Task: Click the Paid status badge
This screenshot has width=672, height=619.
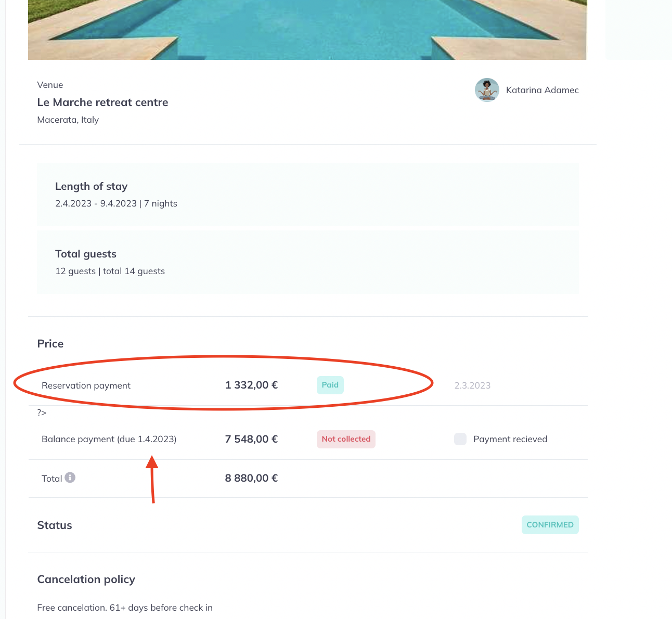Action: coord(330,385)
